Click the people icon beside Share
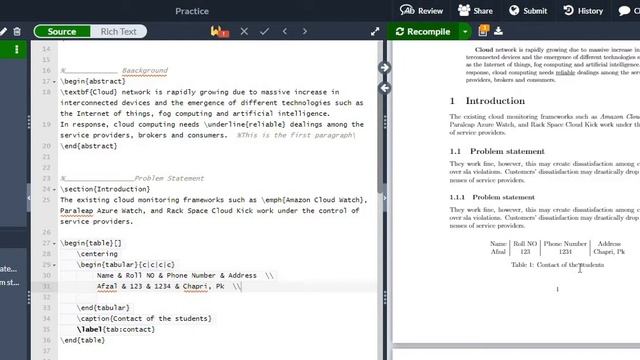640x360 pixels. point(464,10)
